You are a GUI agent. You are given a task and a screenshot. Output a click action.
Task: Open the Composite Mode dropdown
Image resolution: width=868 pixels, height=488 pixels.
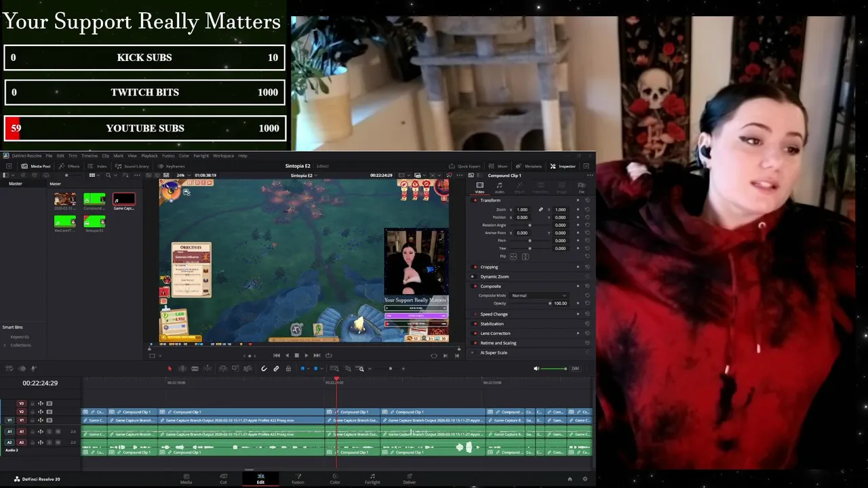539,296
